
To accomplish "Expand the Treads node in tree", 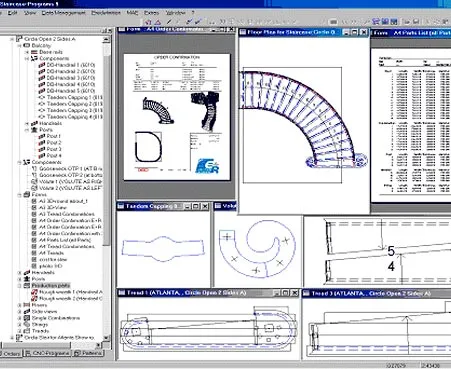I will coord(19,331).
